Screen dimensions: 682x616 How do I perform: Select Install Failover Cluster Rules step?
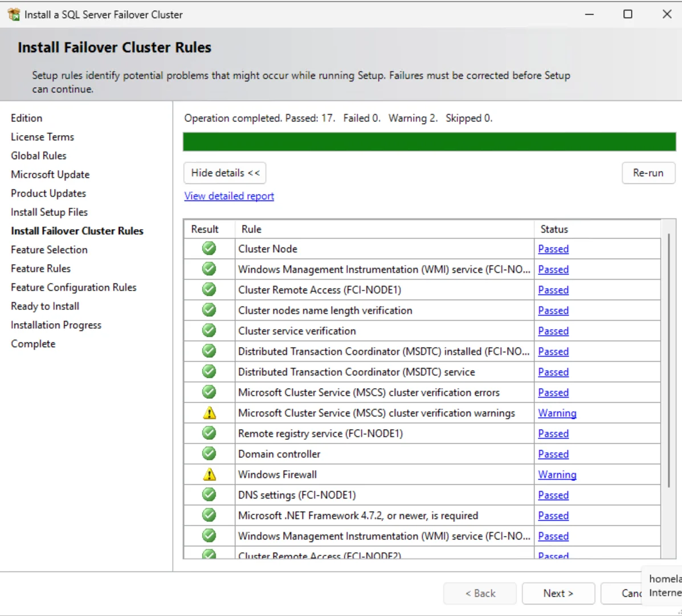(x=77, y=231)
